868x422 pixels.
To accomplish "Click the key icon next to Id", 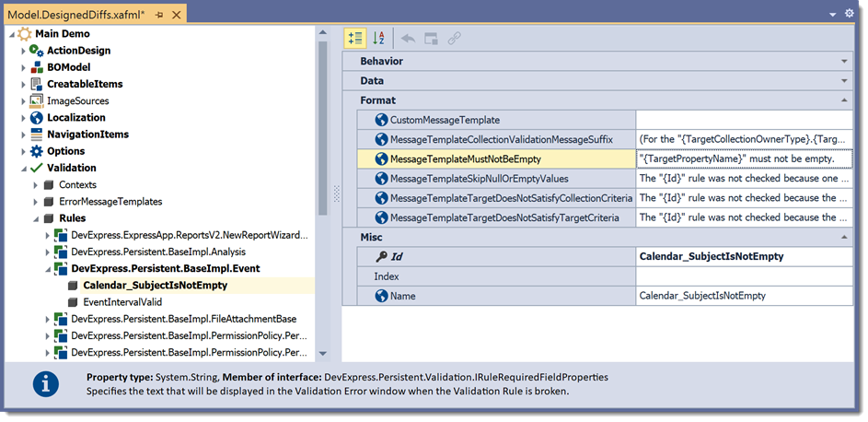I will 381,256.
